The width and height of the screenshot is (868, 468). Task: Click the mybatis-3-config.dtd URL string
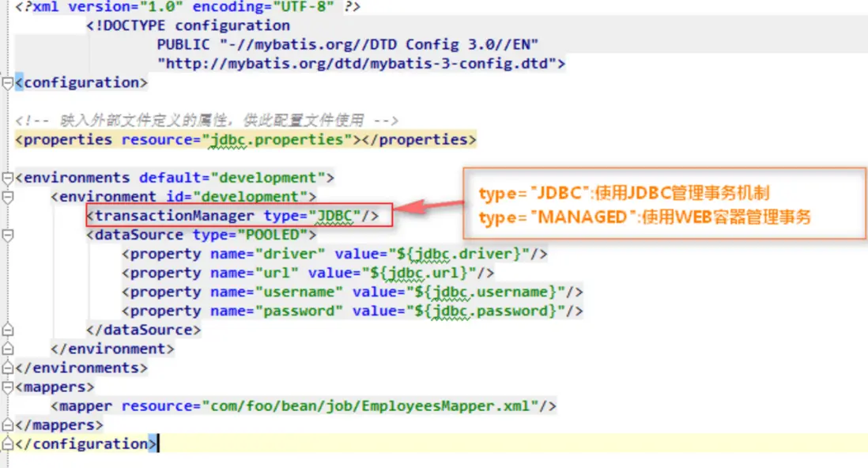[357, 64]
